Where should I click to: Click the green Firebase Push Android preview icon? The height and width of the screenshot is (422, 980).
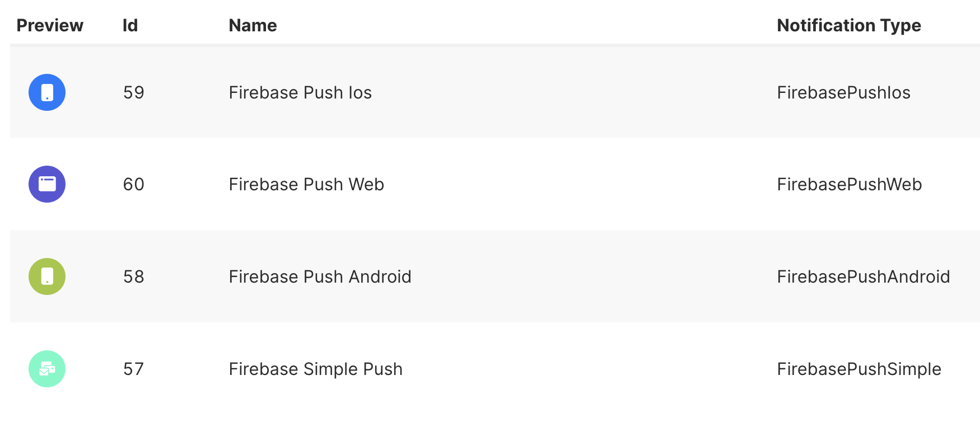tap(47, 276)
